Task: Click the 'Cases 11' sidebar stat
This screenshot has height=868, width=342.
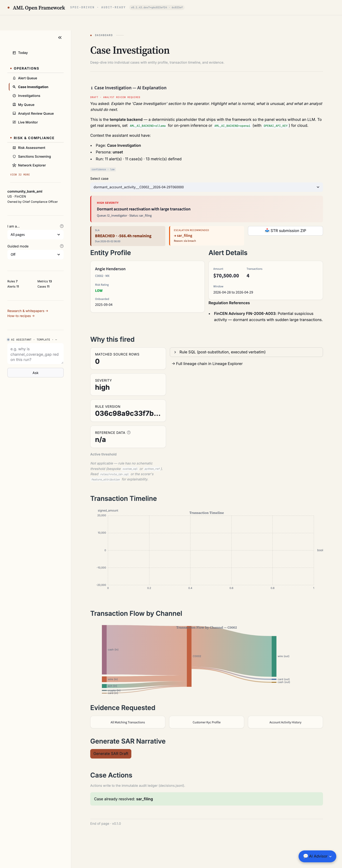Action: 43,287
